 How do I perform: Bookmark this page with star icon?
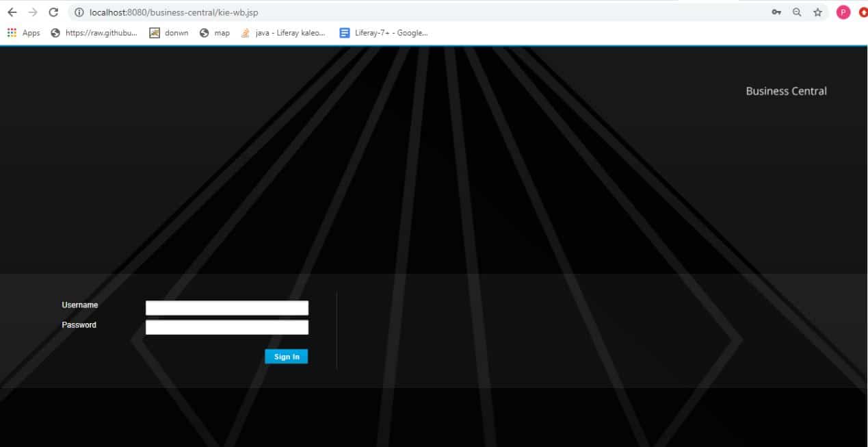[x=817, y=12]
